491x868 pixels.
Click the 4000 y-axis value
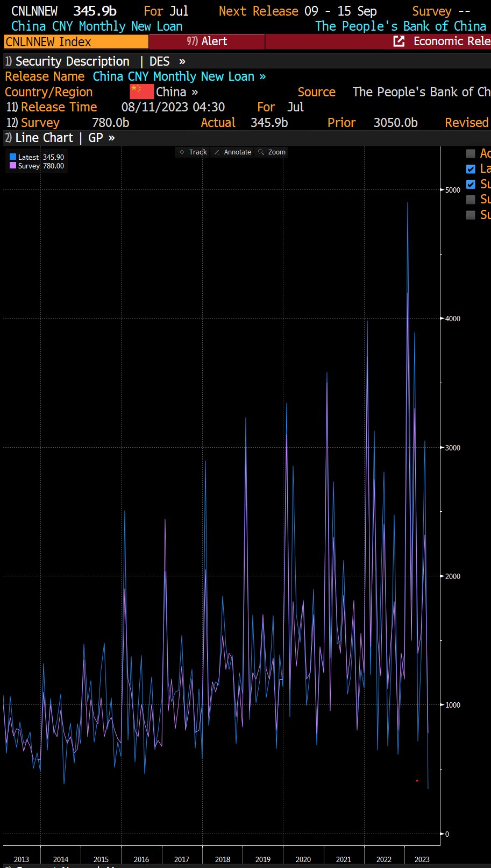pos(453,319)
